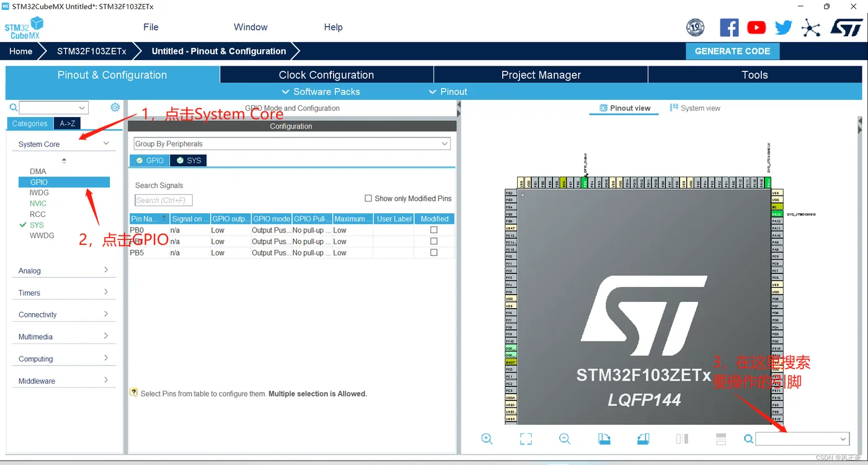Click the green check icon on SYS tab
The height and width of the screenshot is (465, 868).
point(180,161)
